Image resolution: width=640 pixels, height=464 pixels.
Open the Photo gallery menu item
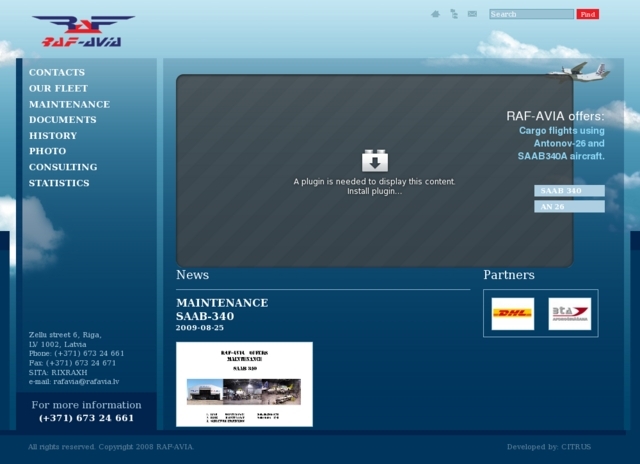tap(47, 151)
